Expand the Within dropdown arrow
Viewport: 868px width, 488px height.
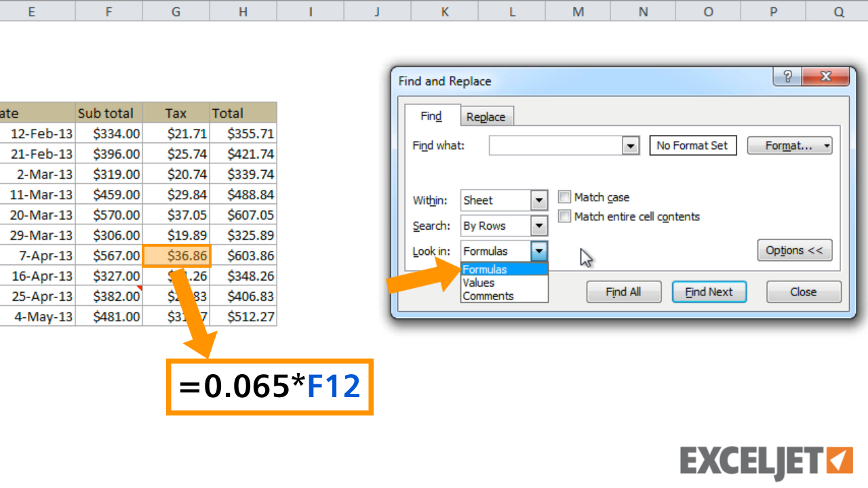[x=539, y=201]
